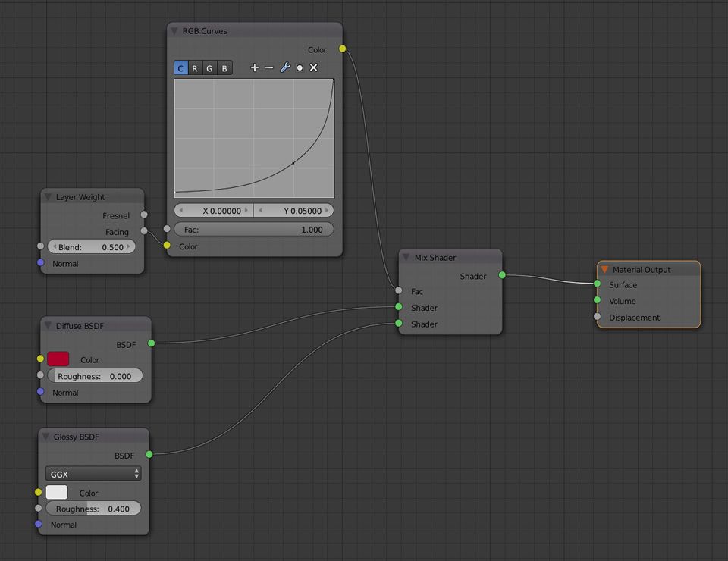Click the Mix Shader Fac input socket

click(x=399, y=290)
